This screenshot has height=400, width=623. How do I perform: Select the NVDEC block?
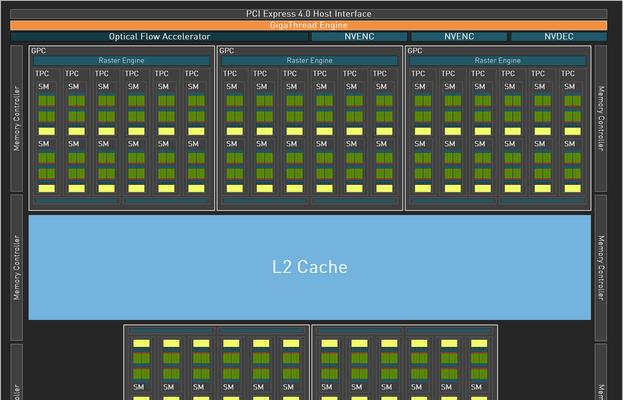[x=559, y=37]
